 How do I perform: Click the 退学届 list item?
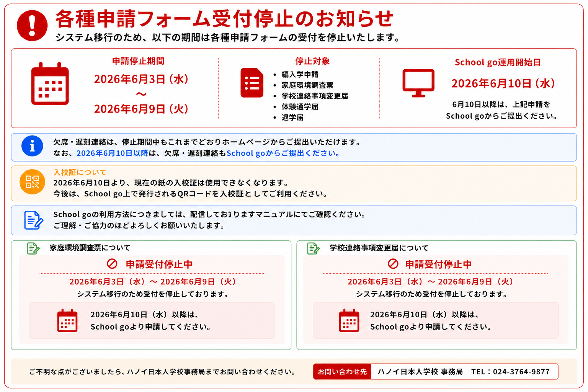point(292,118)
